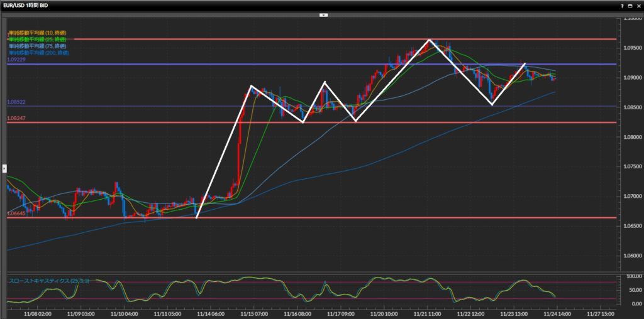Click the 11/15 07:00 time axis label
Image resolution: width=644 pixels, height=319 pixels.
click(256, 312)
